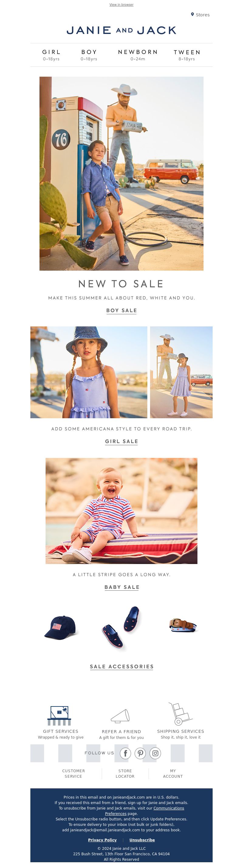Open the Baby Sale link

[122, 587]
